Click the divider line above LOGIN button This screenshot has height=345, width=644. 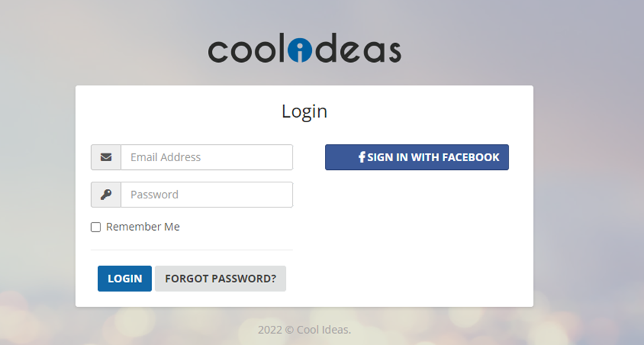click(192, 250)
